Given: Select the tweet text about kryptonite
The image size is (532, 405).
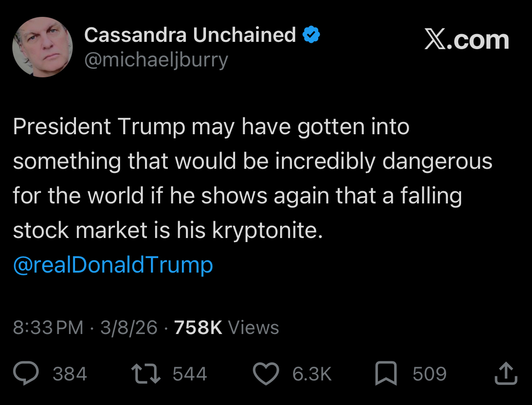Looking at the screenshot, I should tap(253, 178).
